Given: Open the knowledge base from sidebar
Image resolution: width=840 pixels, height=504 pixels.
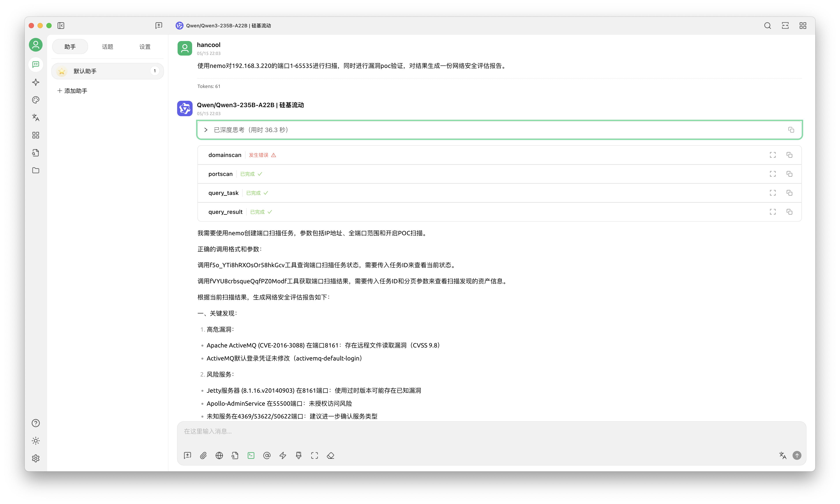Looking at the screenshot, I should click(36, 153).
